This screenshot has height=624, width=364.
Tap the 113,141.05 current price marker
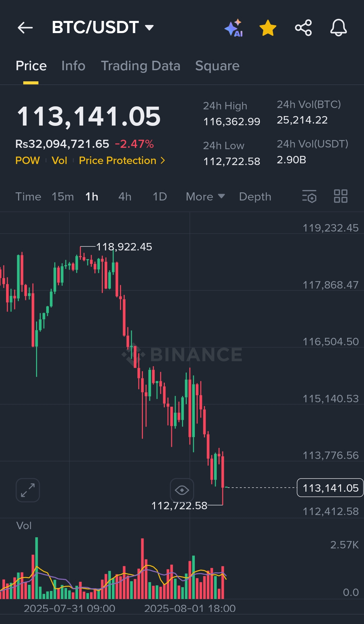pos(330,488)
